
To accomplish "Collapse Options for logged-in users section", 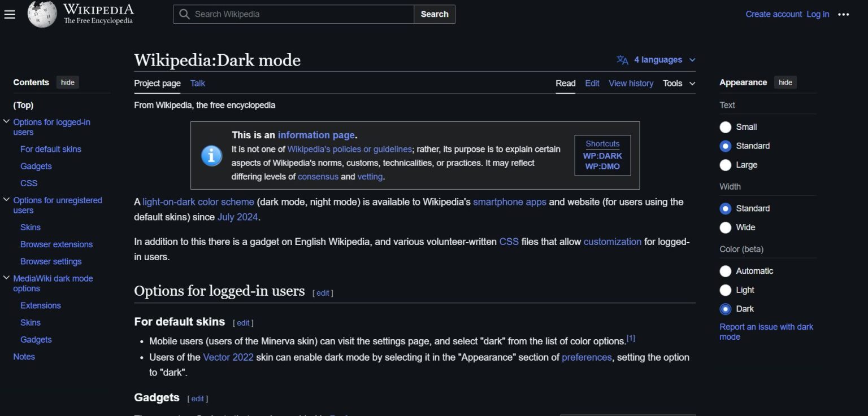I will [7, 121].
